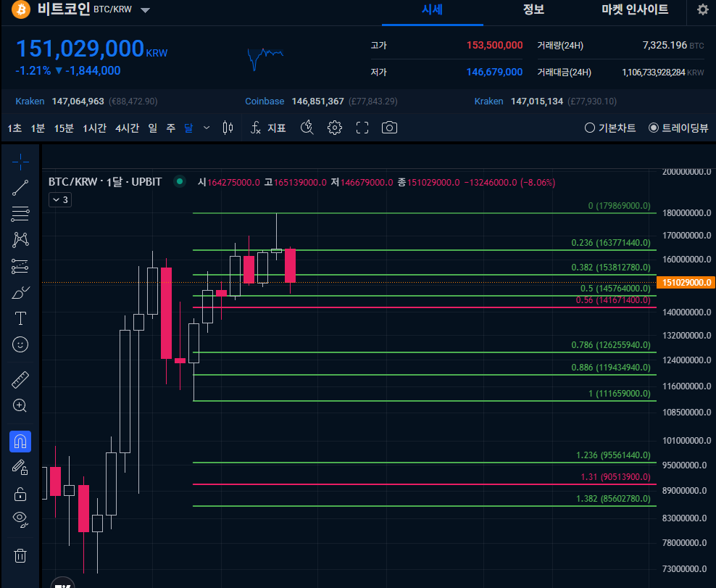716x588 pixels.
Task: Set interval to 4시간
Action: 127,128
